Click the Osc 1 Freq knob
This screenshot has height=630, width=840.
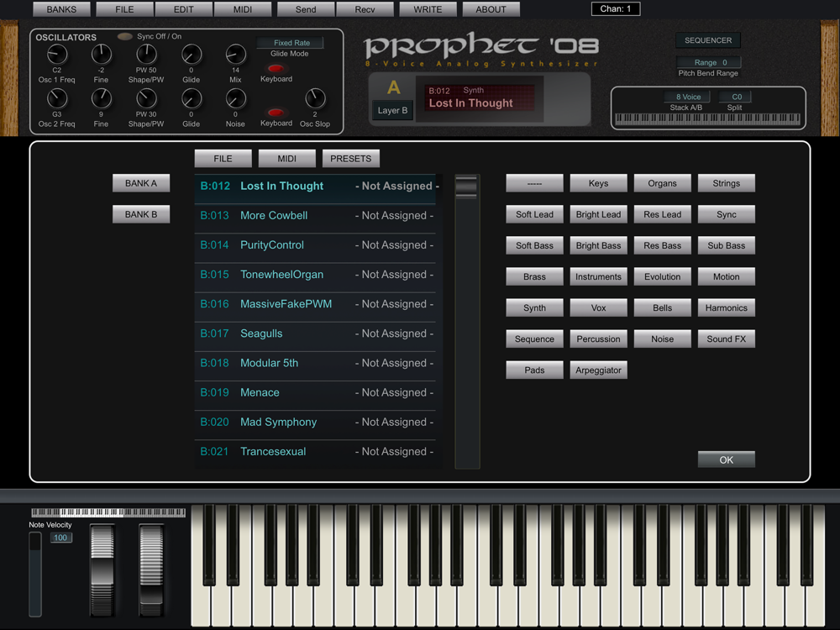point(57,54)
